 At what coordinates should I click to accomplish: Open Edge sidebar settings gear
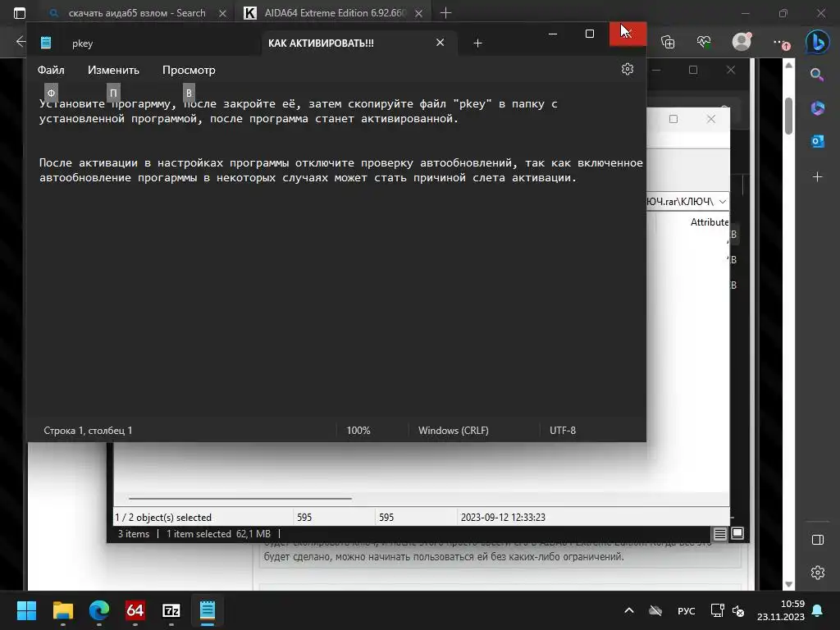pos(818,573)
